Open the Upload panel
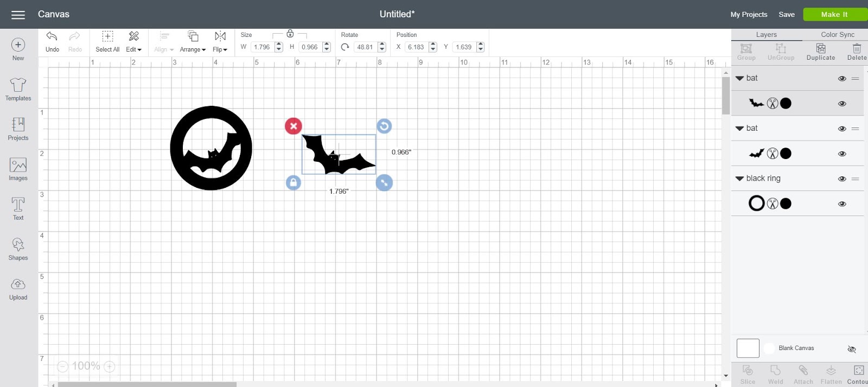Image resolution: width=868 pixels, height=387 pixels. point(18,289)
